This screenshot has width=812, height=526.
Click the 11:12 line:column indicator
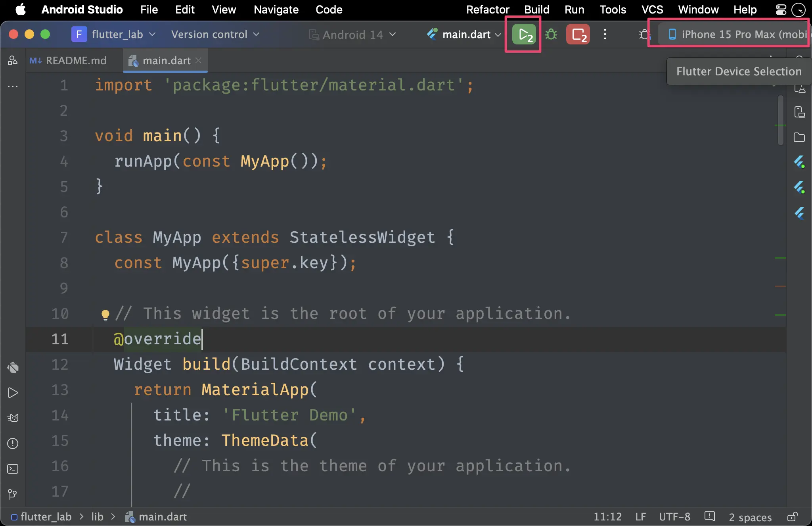tap(607, 516)
